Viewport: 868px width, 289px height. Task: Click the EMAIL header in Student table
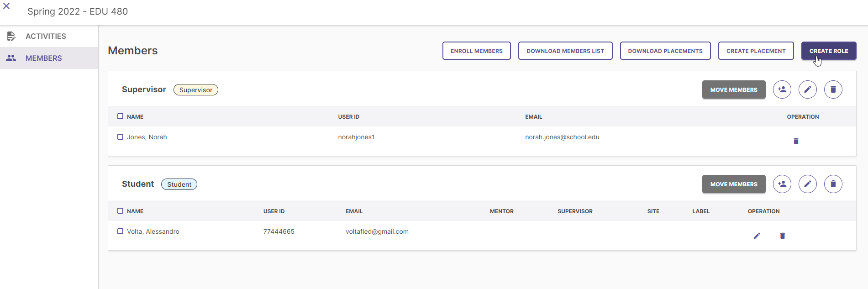[x=354, y=211]
